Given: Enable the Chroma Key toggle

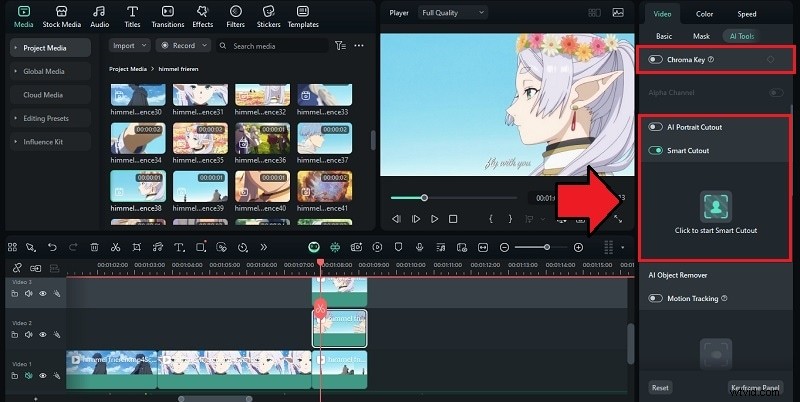Looking at the screenshot, I should [x=655, y=60].
